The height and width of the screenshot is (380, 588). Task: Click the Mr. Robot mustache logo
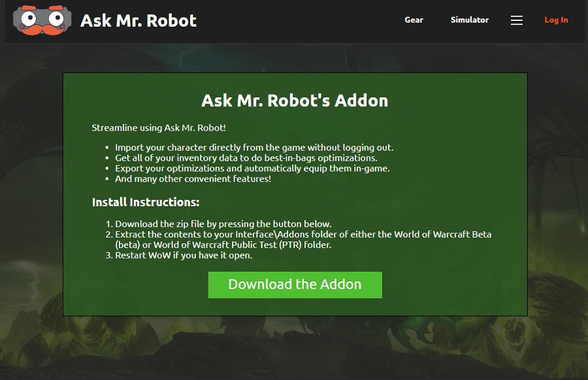pos(42,20)
